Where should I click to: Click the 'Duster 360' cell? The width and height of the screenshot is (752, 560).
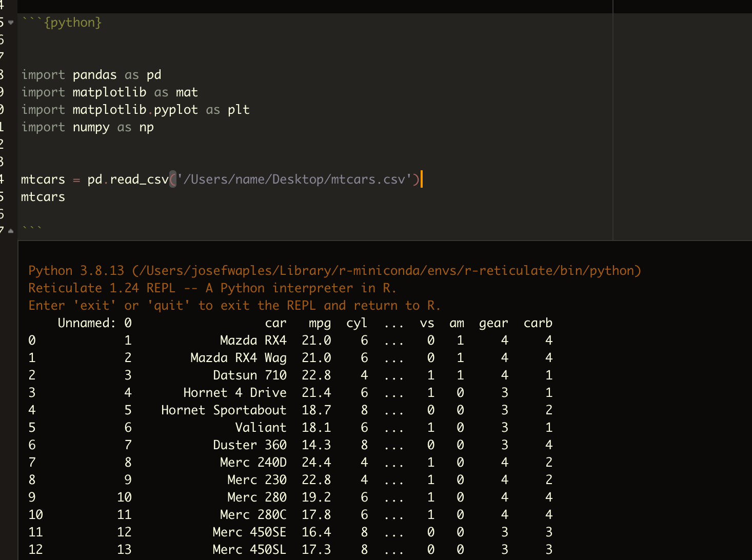click(250, 445)
